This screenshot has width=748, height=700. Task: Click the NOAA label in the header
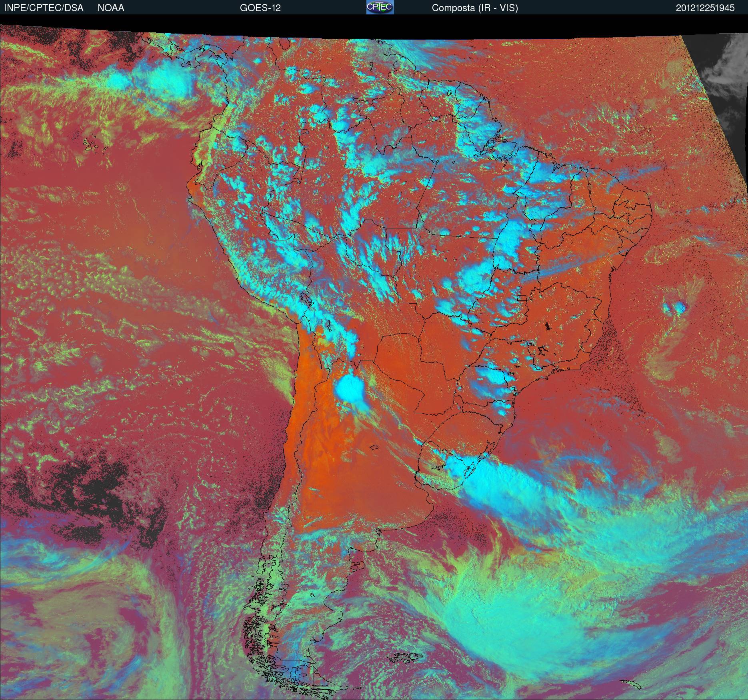pos(111,8)
